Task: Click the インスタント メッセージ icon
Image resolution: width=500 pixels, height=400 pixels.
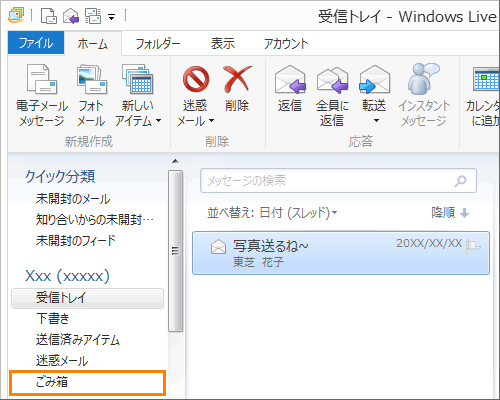Action: (x=424, y=79)
